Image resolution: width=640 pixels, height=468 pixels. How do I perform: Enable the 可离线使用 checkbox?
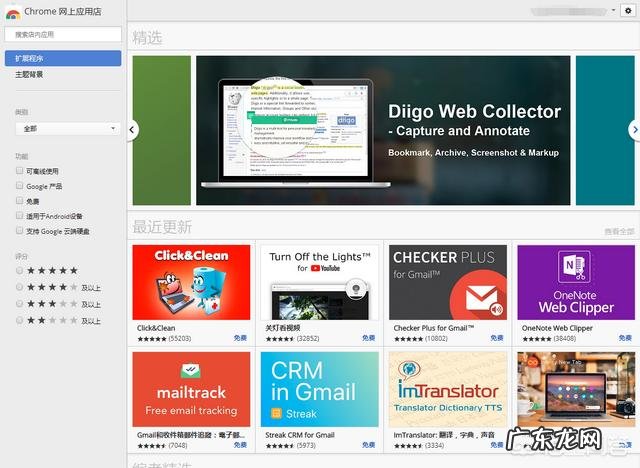(x=19, y=171)
